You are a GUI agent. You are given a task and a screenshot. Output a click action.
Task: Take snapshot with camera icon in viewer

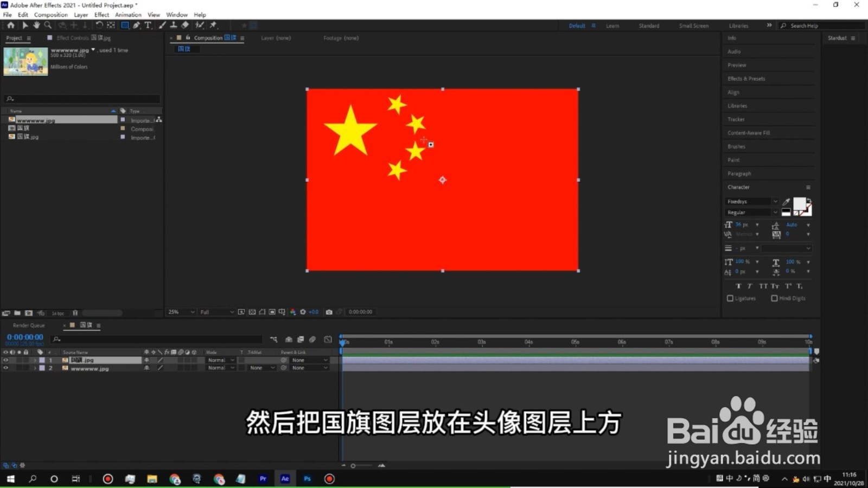pos(329,312)
